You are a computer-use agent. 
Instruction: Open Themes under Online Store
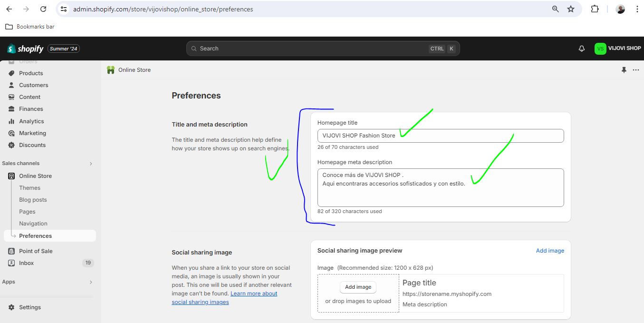click(x=29, y=188)
